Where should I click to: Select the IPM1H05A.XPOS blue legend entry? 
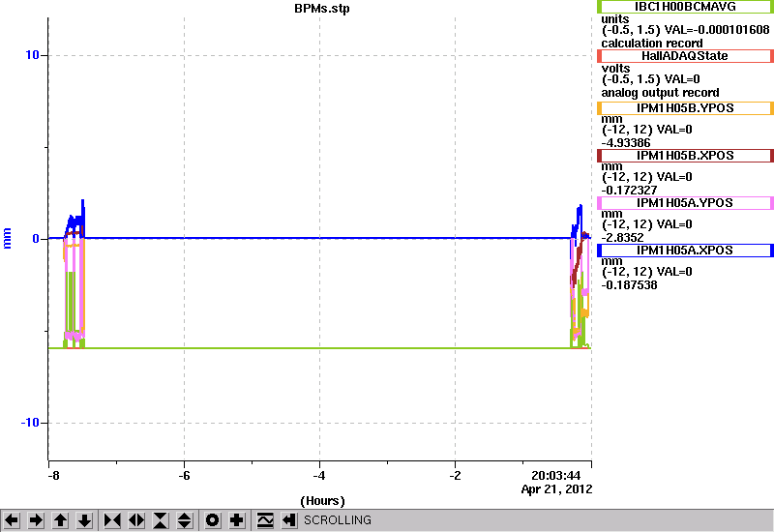coord(685,251)
